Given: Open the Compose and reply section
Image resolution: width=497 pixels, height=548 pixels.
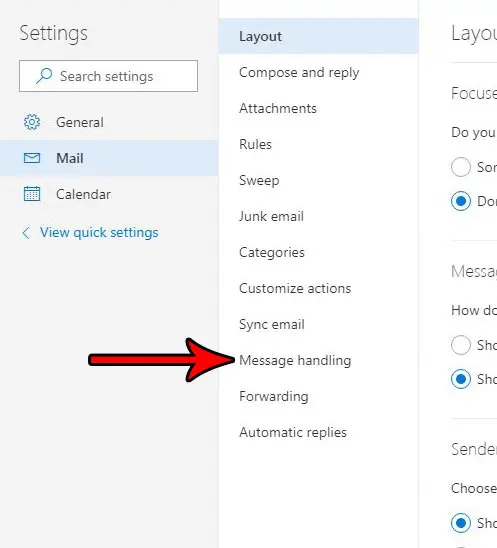Looking at the screenshot, I should pos(299,73).
